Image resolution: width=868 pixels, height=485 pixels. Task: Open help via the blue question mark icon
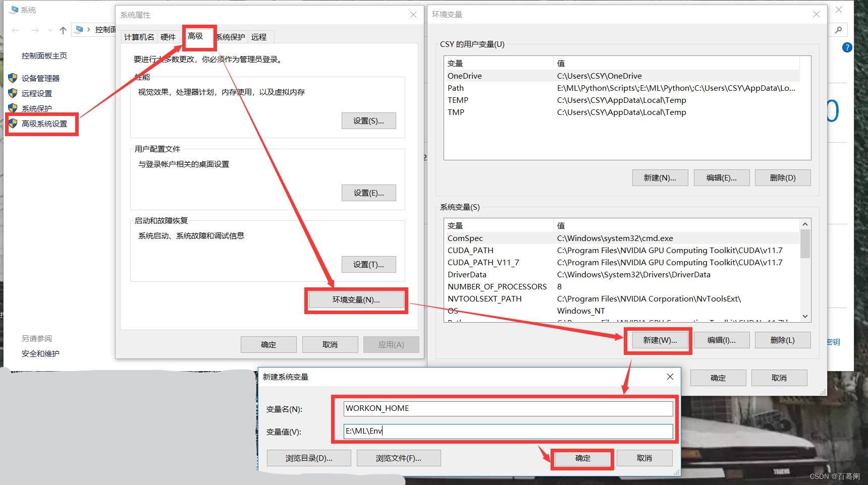click(847, 47)
